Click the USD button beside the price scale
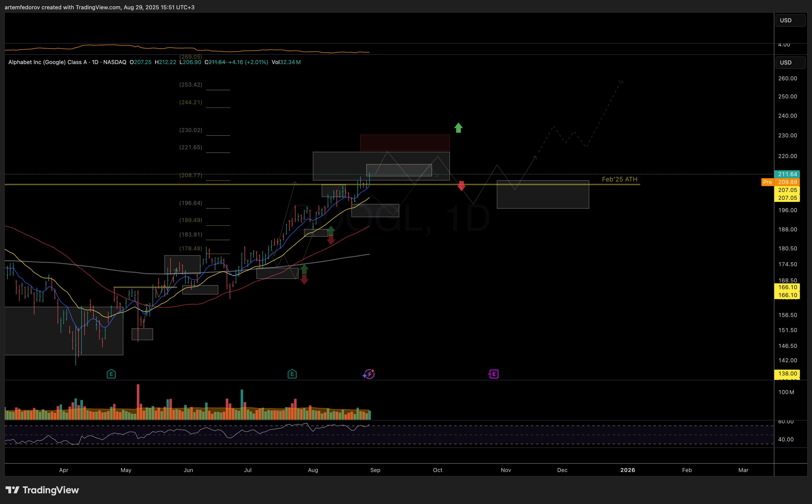This screenshot has width=812, height=504. tap(790, 63)
